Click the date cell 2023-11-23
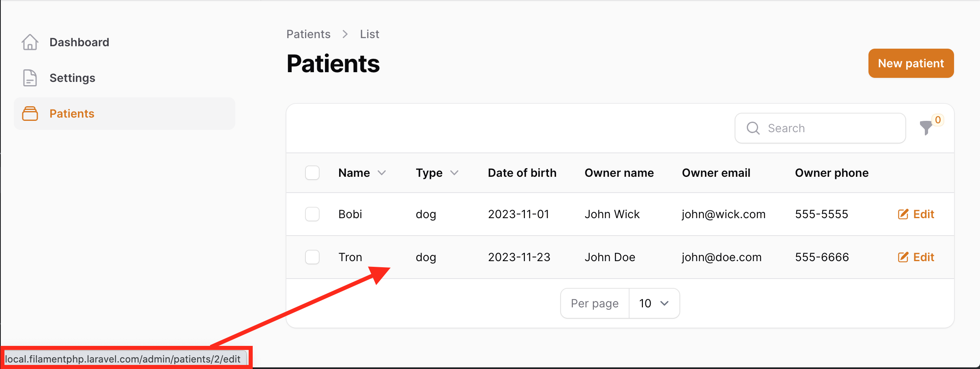The image size is (980, 369). coord(519,257)
